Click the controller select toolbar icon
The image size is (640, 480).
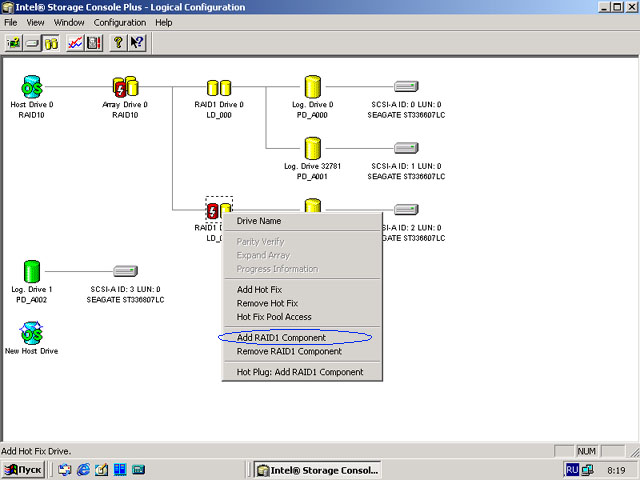(14, 43)
